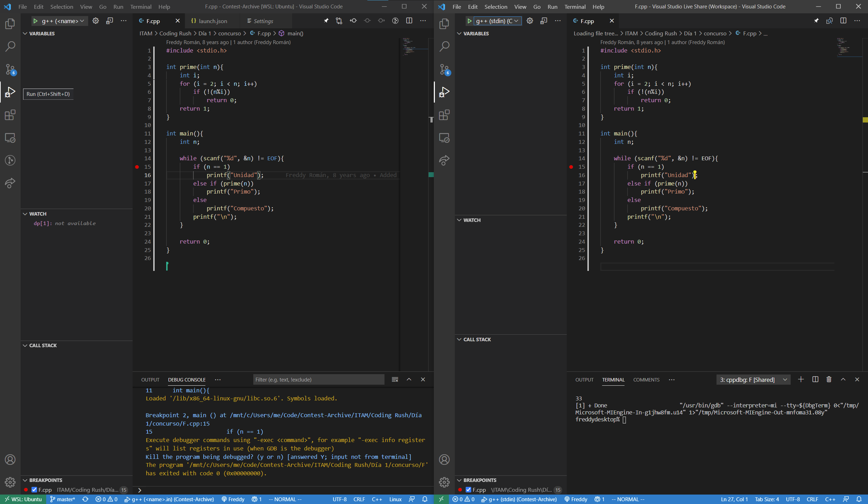Switch to launch.json tab
The height and width of the screenshot is (504, 868).
tap(213, 21)
